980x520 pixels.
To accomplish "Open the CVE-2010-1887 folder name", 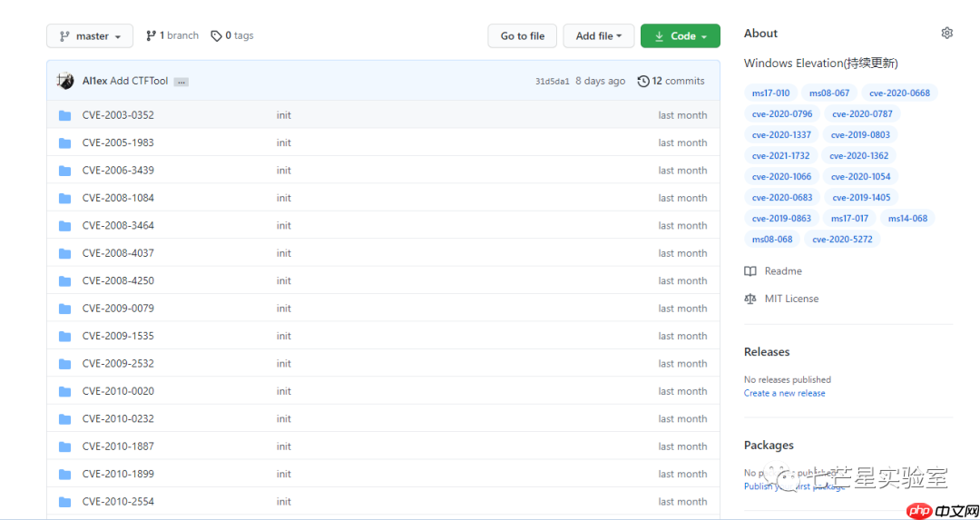I will click(x=118, y=446).
